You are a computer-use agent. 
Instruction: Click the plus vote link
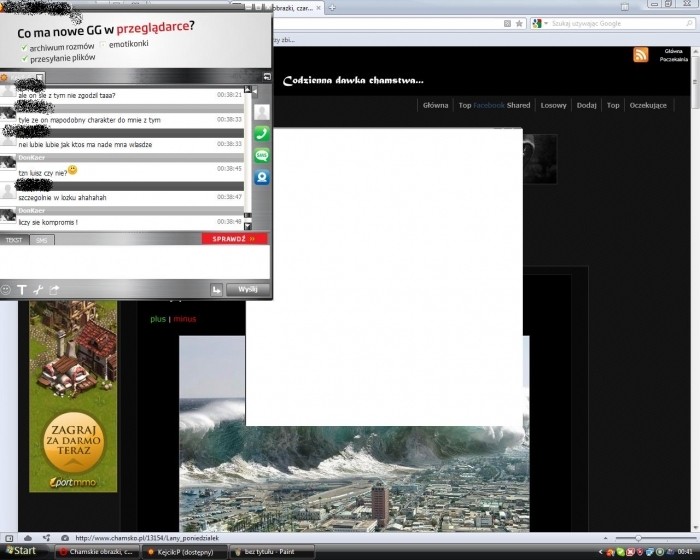point(157,319)
